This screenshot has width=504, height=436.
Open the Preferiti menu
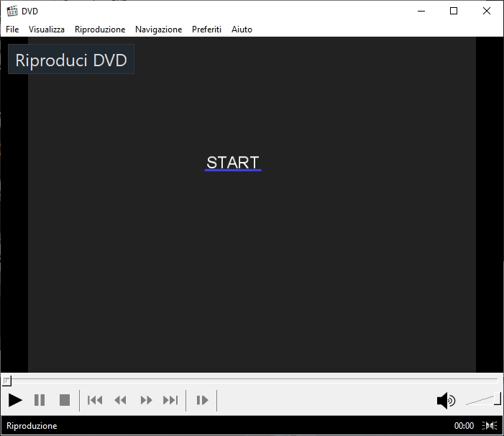[206, 29]
